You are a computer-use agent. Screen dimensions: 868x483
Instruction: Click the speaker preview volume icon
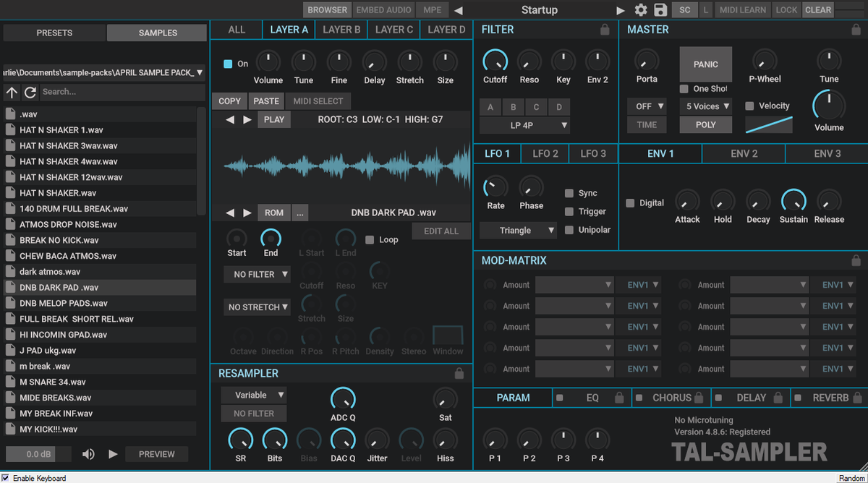pos(88,454)
